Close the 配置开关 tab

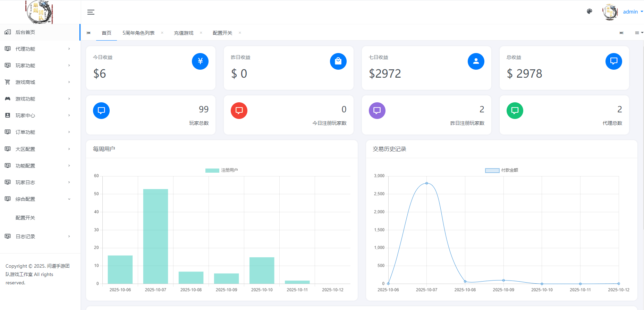pos(240,33)
